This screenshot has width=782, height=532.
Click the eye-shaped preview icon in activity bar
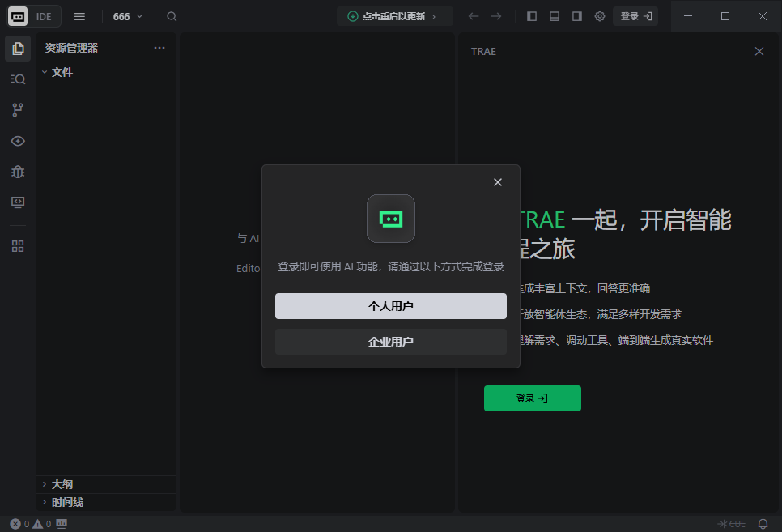coord(18,141)
